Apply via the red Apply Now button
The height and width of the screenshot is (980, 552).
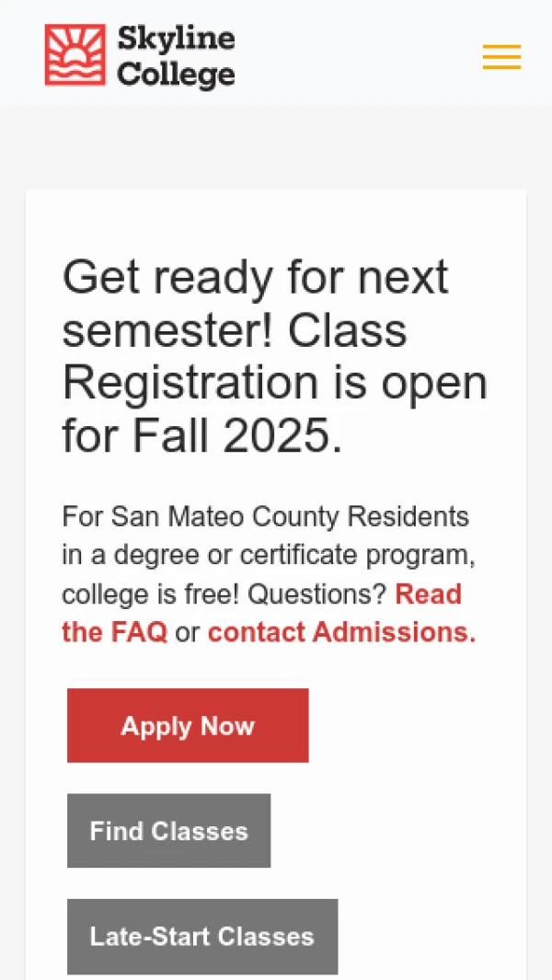coord(188,725)
